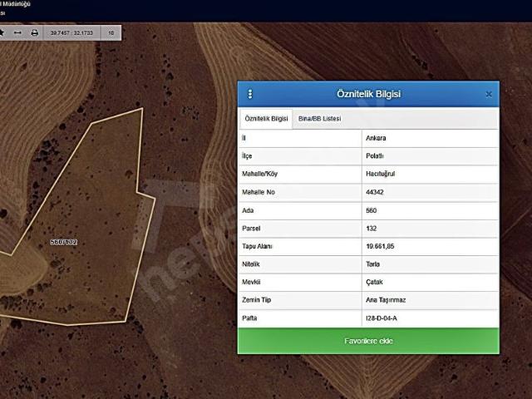
Task: Click the İlçe value Polatlı
Action: [x=375, y=156]
